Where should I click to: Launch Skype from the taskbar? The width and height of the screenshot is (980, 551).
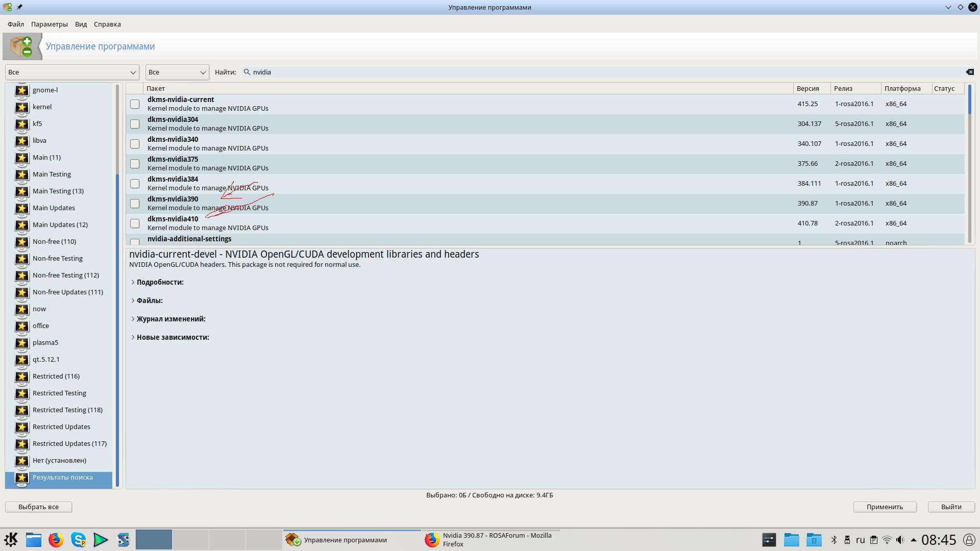[x=79, y=540]
